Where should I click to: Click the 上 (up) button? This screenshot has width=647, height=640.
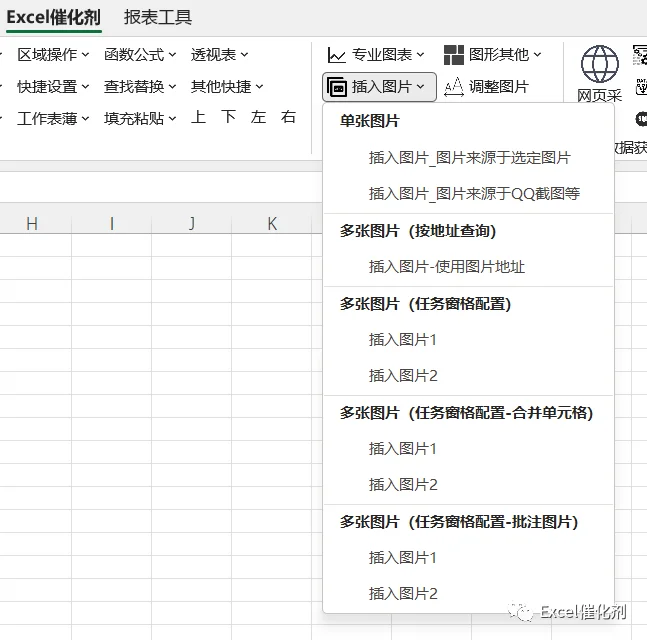pos(198,117)
